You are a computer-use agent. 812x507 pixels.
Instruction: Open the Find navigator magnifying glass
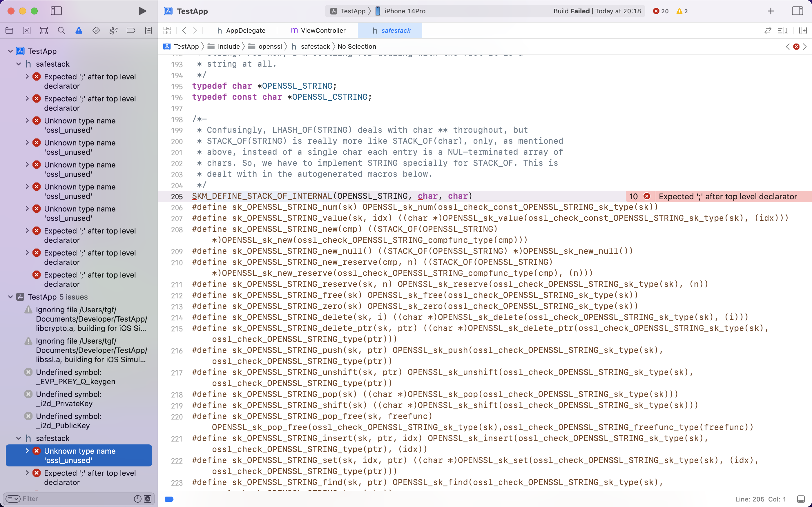(x=61, y=30)
